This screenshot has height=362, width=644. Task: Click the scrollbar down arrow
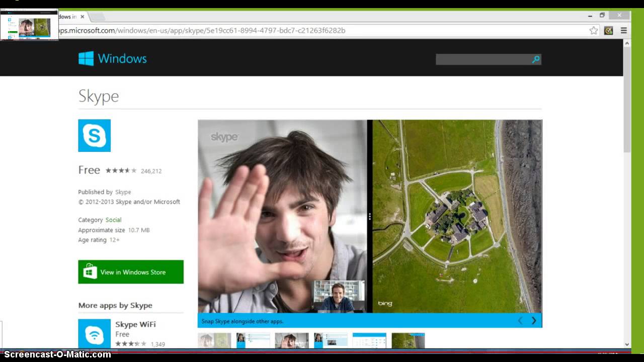(x=627, y=344)
